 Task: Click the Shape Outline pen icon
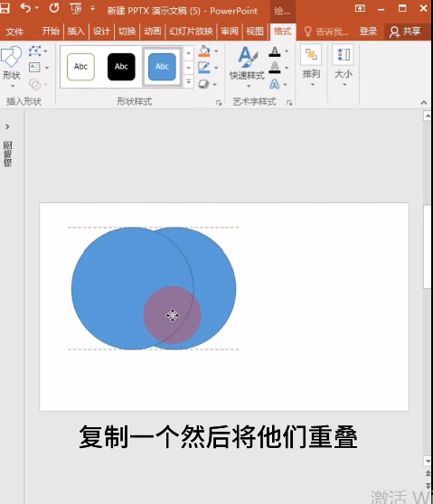[204, 68]
